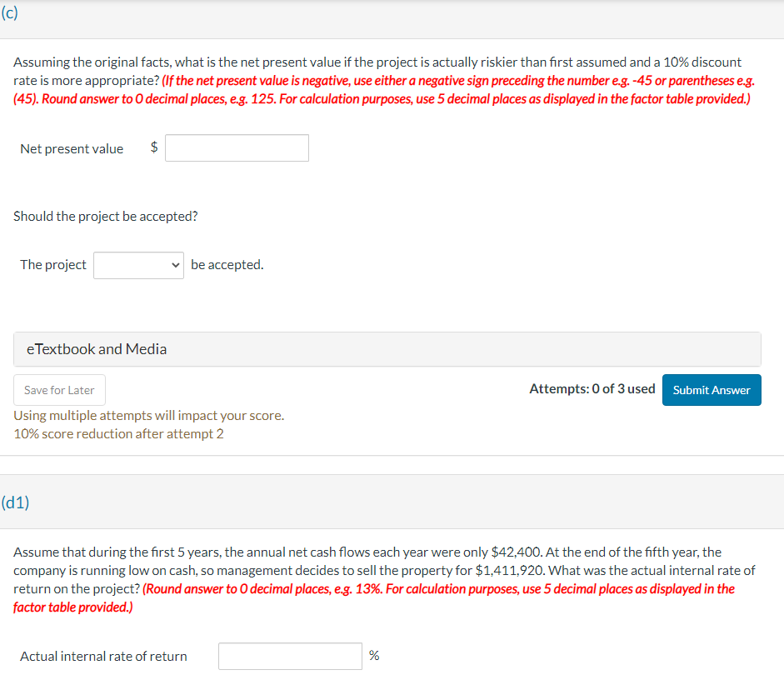Click the multiple attempts warning message

click(x=148, y=415)
